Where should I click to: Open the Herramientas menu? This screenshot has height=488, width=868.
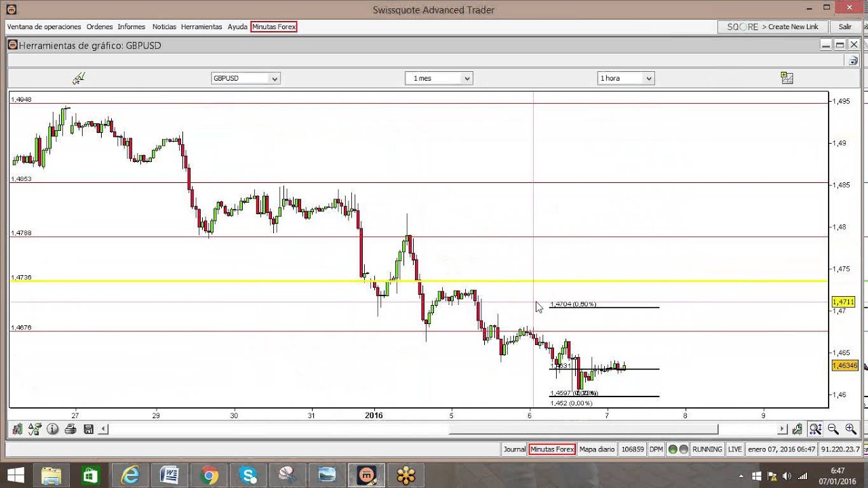(x=201, y=26)
